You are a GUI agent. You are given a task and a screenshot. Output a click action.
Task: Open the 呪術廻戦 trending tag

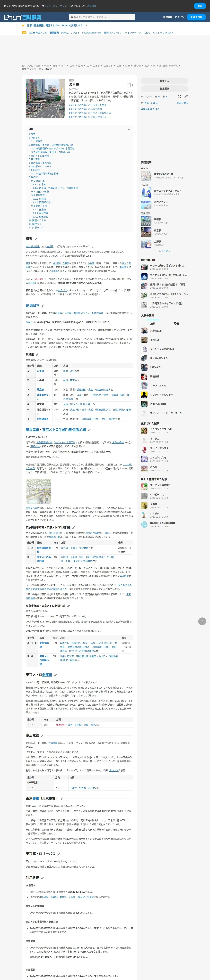[54, 33]
